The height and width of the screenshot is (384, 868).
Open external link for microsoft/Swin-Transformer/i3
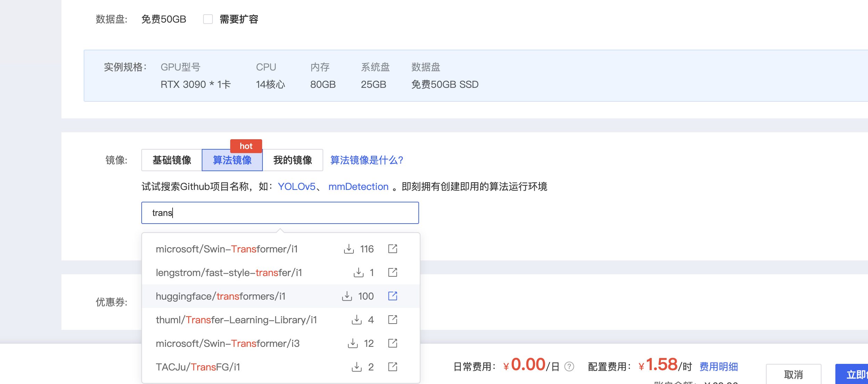coord(392,343)
